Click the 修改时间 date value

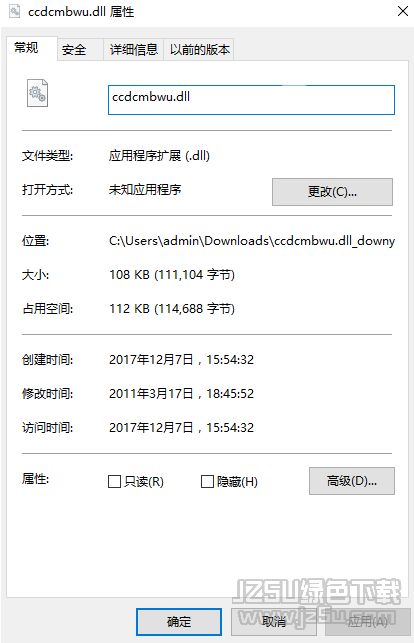point(181,394)
